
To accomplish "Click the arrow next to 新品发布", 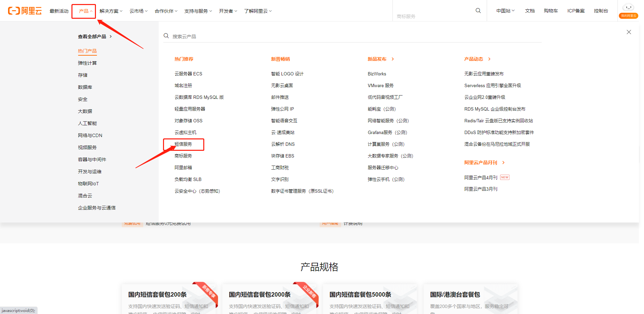I will pos(393,59).
